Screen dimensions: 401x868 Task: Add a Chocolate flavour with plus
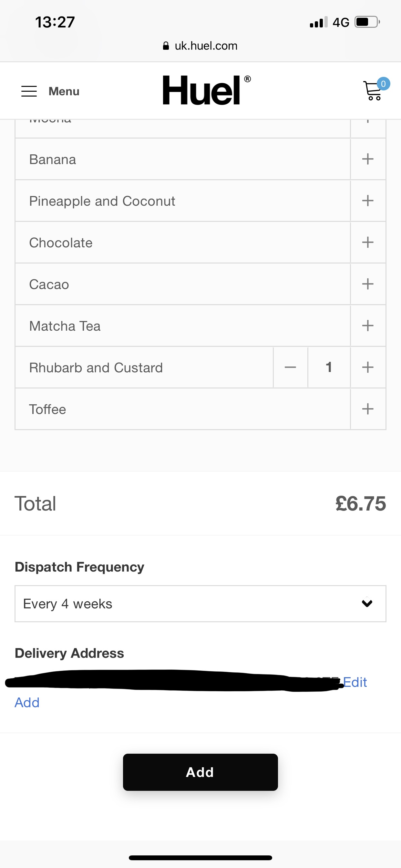tap(368, 242)
